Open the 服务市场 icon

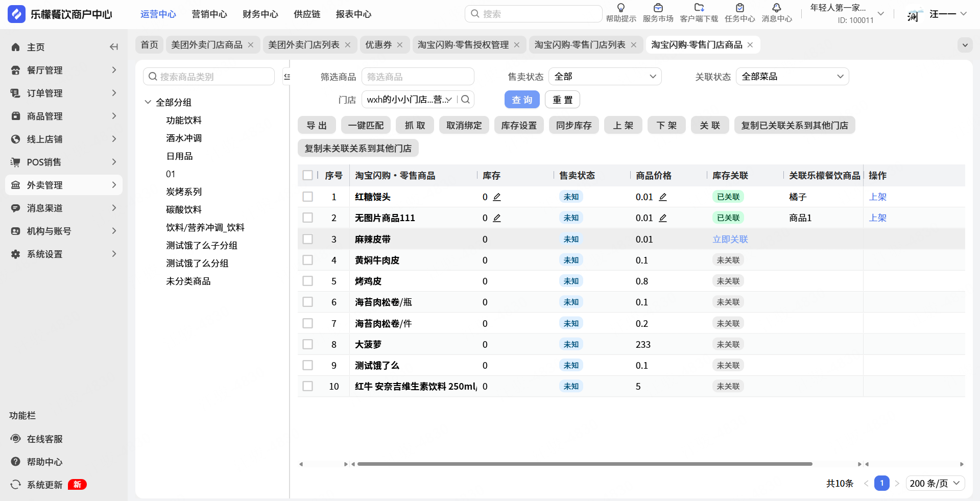658,8
